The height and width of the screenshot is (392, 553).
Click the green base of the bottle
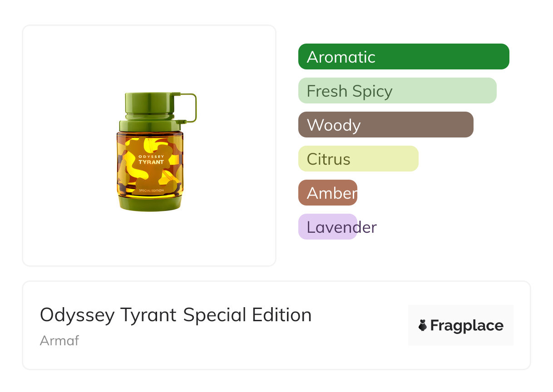[150, 204]
